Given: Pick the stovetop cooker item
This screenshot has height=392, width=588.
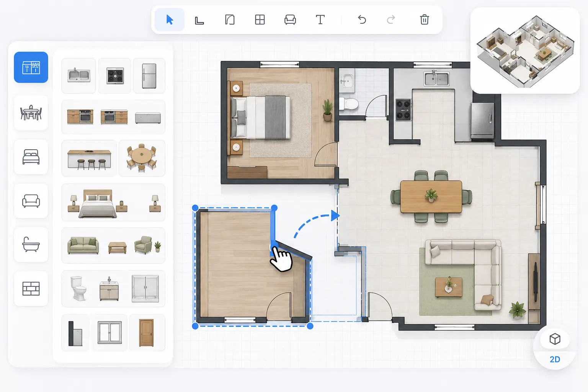Looking at the screenshot, I should pyautogui.click(x=115, y=75).
